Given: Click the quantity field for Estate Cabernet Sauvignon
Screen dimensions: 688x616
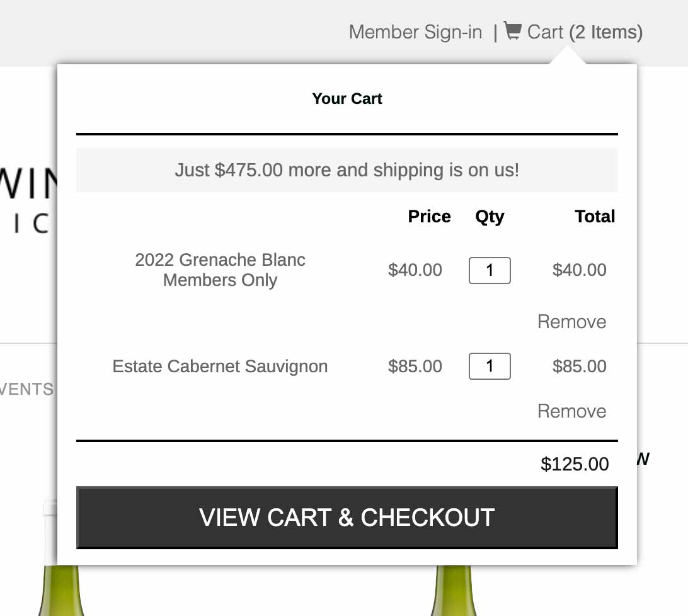Looking at the screenshot, I should click(x=490, y=367).
